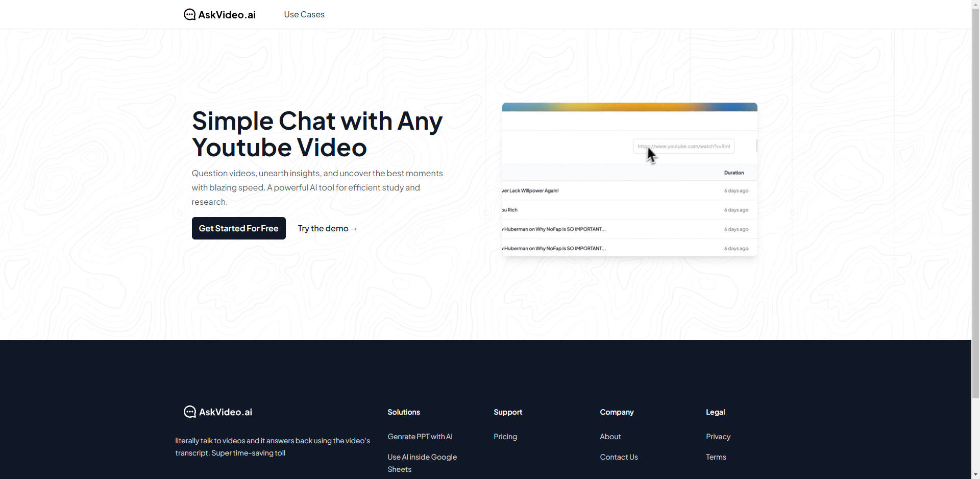Click Contact Us in the footer
The width and height of the screenshot is (980, 479).
[619, 457]
